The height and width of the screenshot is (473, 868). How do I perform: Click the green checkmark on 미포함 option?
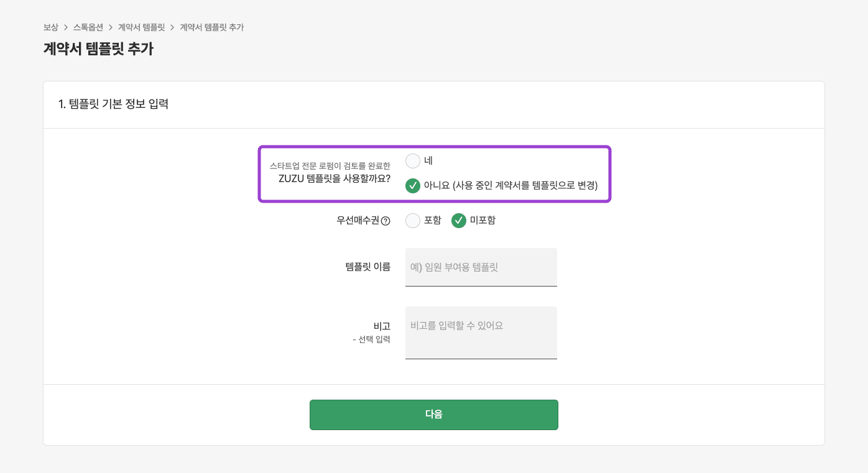tap(459, 220)
